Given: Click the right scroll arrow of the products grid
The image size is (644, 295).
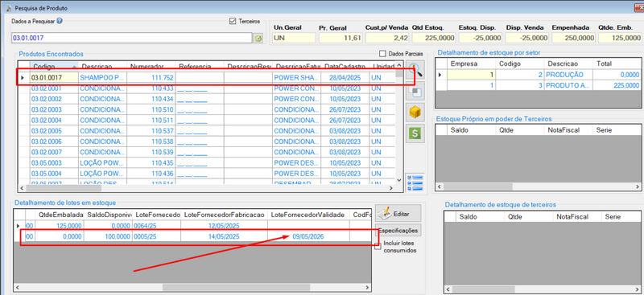Looking at the screenshot, I should (x=391, y=188).
